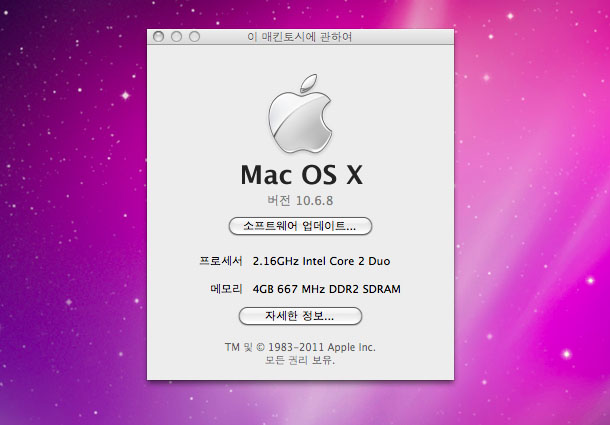Click the 버전 10.6.8 version text
Image resolution: width=610 pixels, height=425 pixels.
(x=300, y=201)
